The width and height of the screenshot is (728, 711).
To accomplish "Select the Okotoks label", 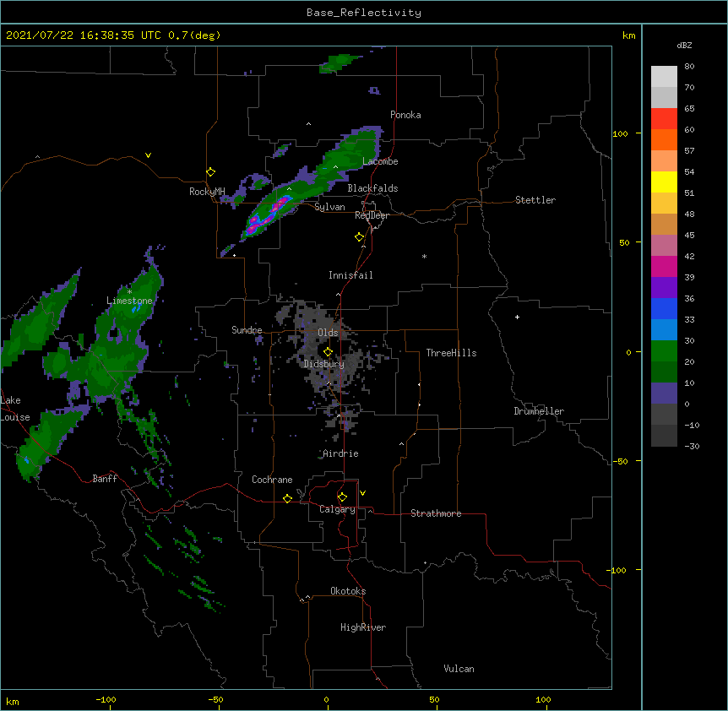I will click(348, 591).
